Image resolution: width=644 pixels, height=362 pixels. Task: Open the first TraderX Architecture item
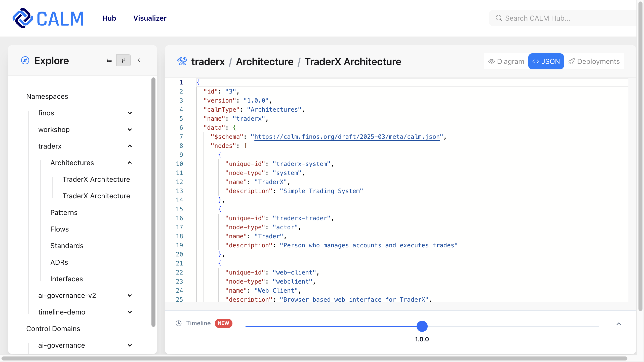click(96, 179)
